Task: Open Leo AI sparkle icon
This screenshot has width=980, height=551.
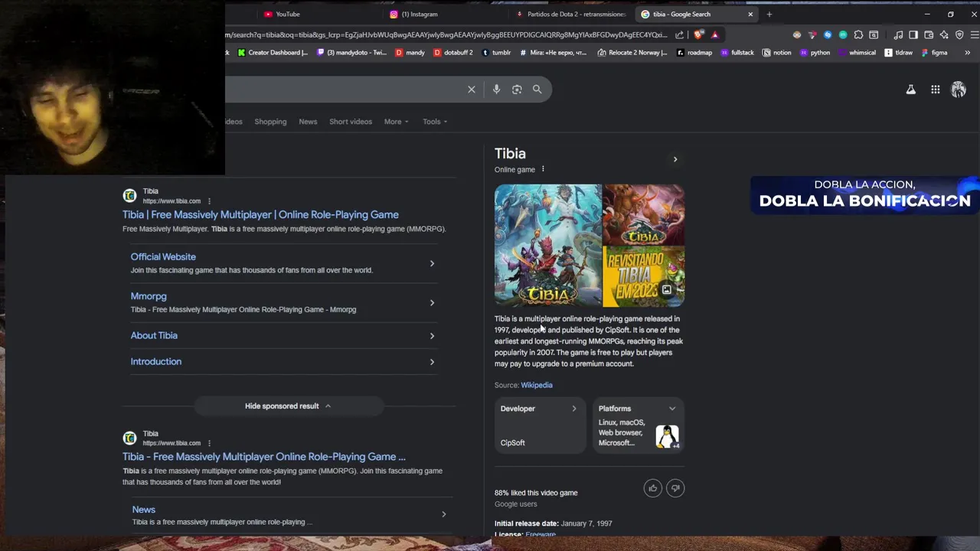Action: pos(944,34)
